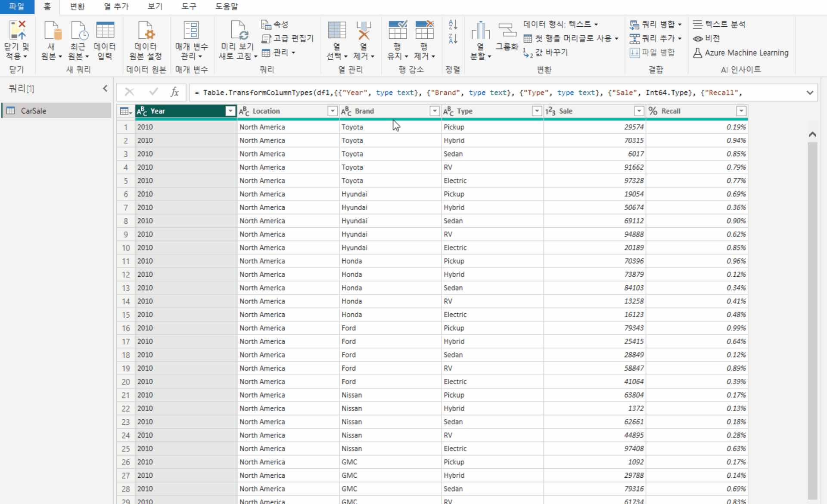The height and width of the screenshot is (504, 827).
Task: Open the Sale column filter dropdown
Action: (639, 111)
